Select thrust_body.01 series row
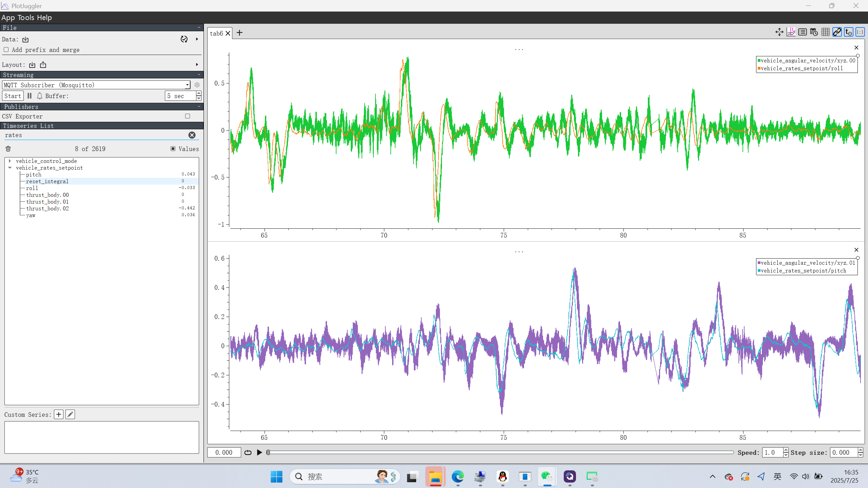Image resolution: width=868 pixels, height=488 pixels. (x=101, y=202)
